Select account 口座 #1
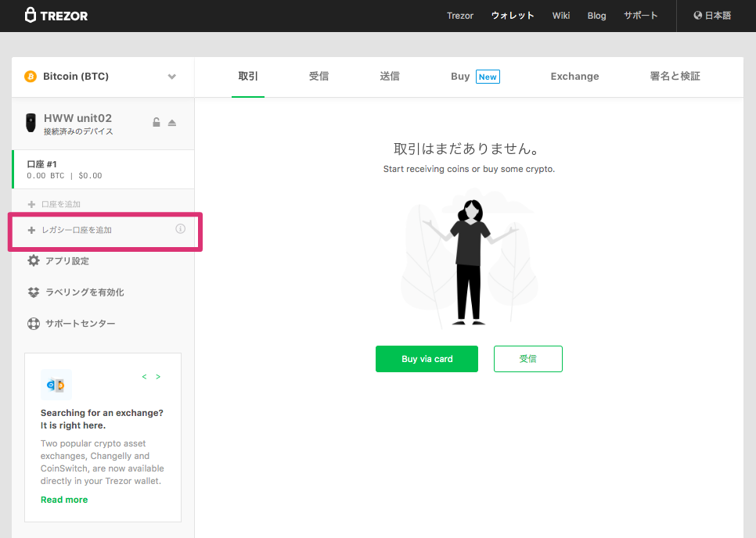 pos(103,170)
